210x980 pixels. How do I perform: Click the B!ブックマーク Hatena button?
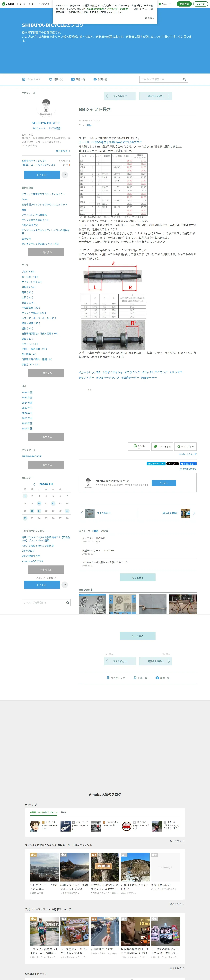[x=156, y=464]
